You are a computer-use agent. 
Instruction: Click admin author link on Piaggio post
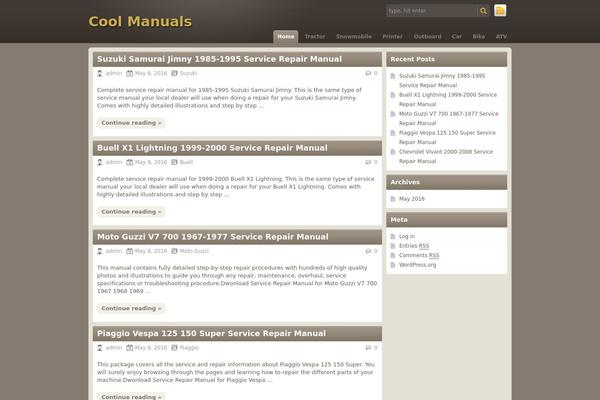pos(114,348)
